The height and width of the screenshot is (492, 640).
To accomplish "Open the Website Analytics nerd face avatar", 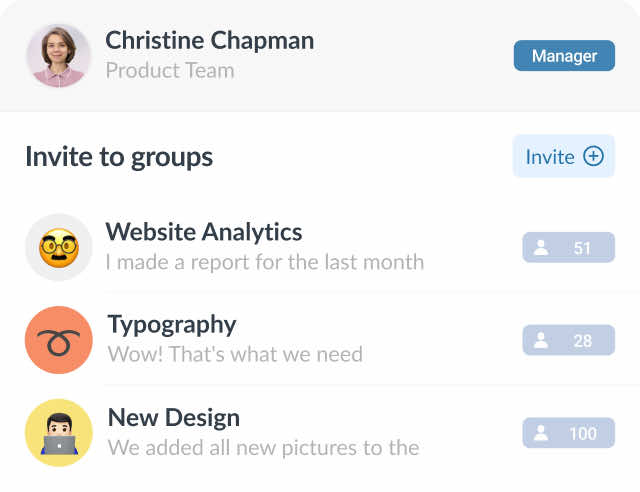I will coord(59,247).
